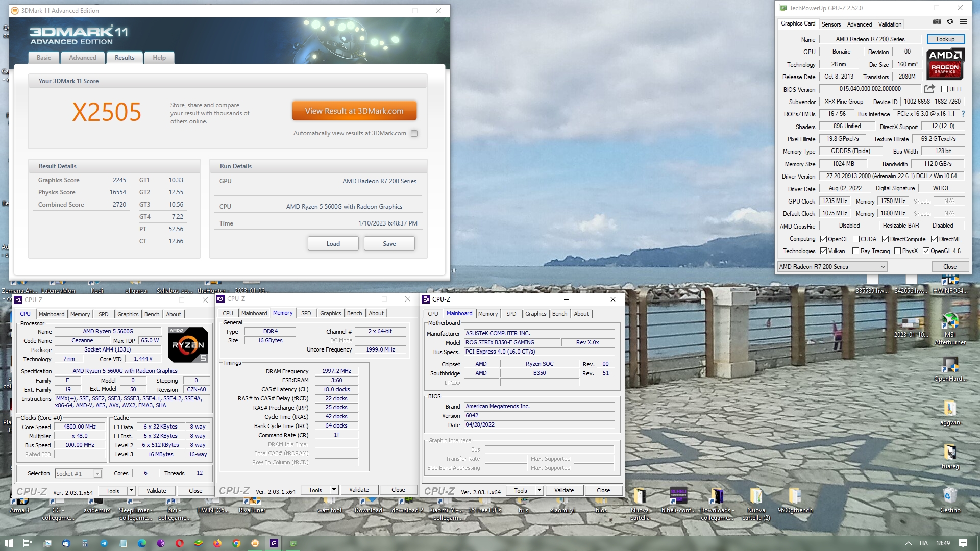The width and height of the screenshot is (980, 551).
Task: Click the BIOS export arrow icon in GPU-Z
Action: [929, 89]
